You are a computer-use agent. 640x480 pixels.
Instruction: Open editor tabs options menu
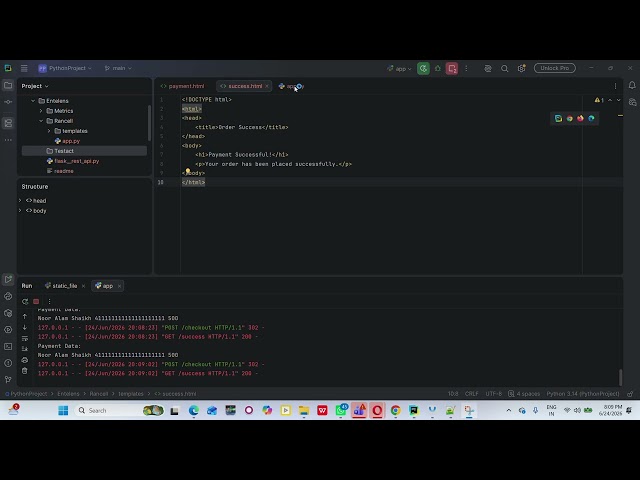coord(616,86)
